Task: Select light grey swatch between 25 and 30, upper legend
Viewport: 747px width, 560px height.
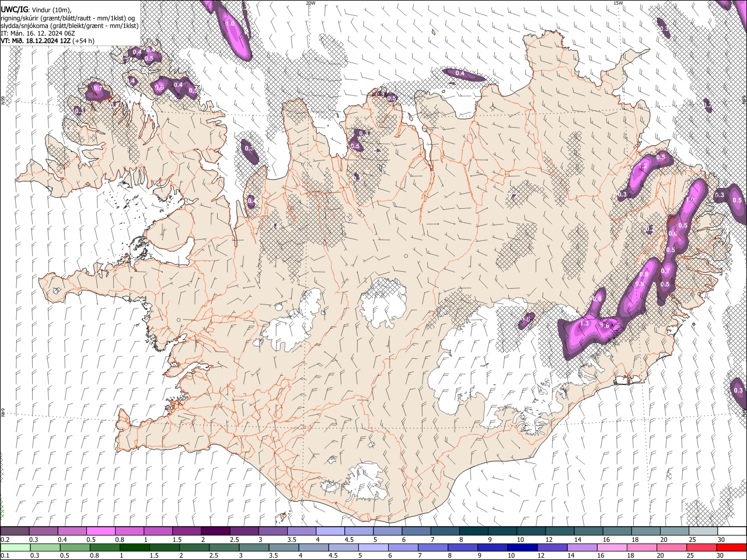Action: [x=703, y=531]
